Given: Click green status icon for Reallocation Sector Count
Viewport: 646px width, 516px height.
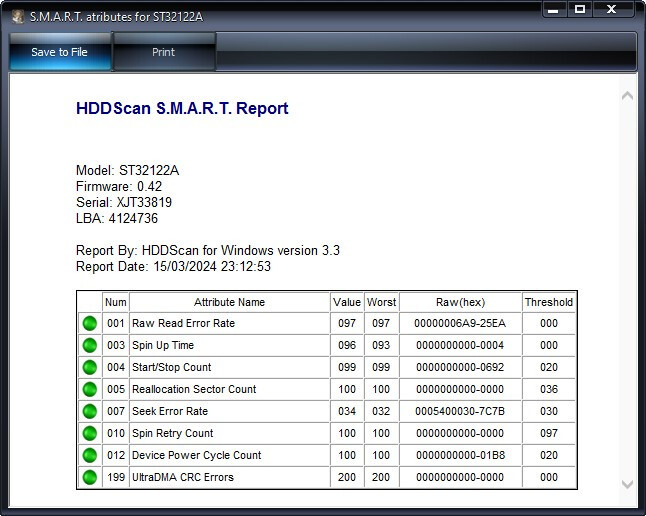Looking at the screenshot, I should 90,389.
